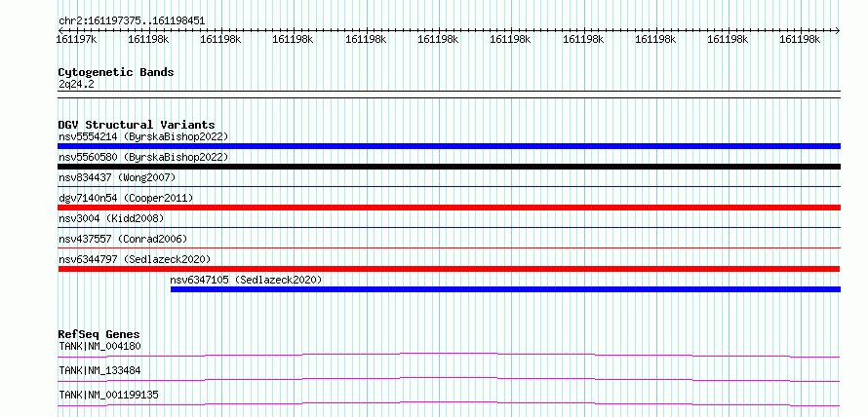Screen dimensions: 868x417
Task: Open the TANK|NM_001199135 gene label
Action: pos(108,395)
